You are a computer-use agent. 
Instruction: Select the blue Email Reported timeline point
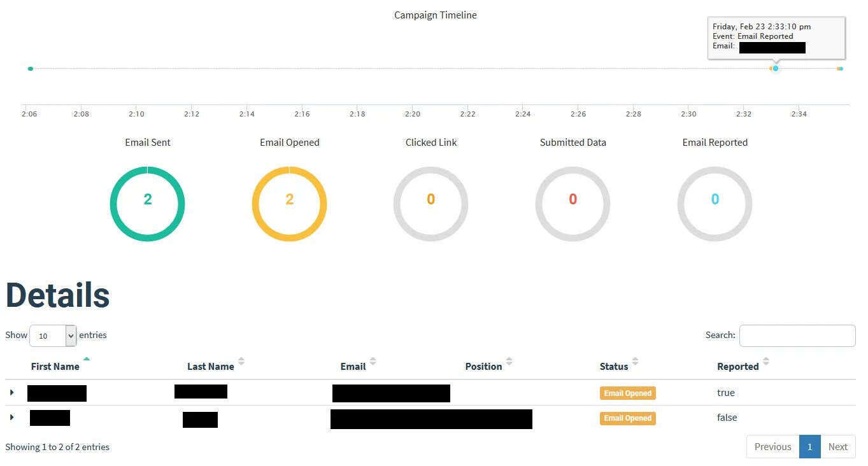[776, 68]
